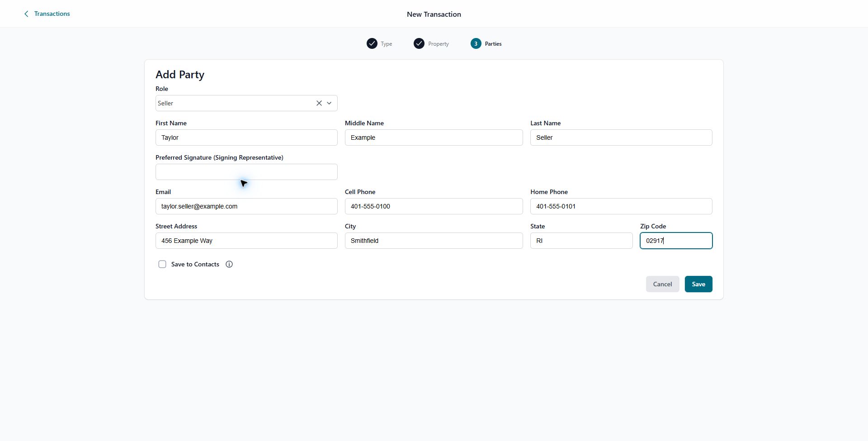Click the step 3 Parties circle icon
This screenshot has height=441, width=868.
click(x=476, y=43)
